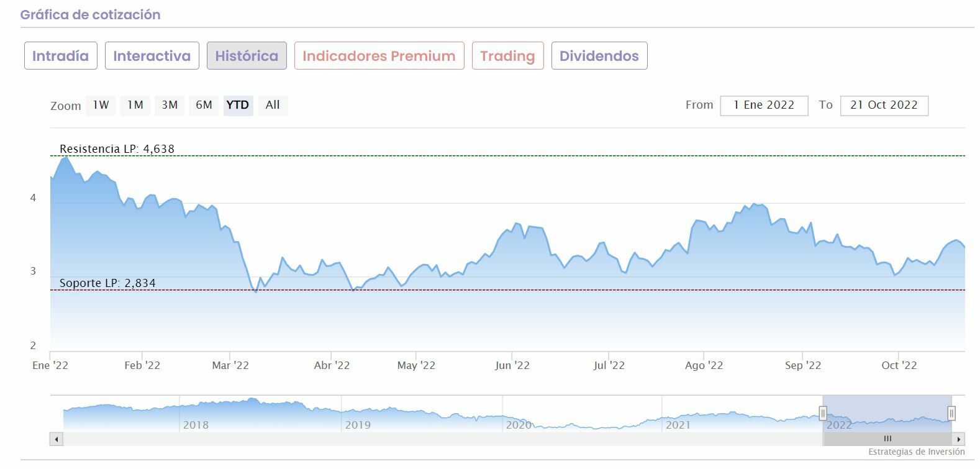Select the YTD zoom option

click(x=238, y=105)
